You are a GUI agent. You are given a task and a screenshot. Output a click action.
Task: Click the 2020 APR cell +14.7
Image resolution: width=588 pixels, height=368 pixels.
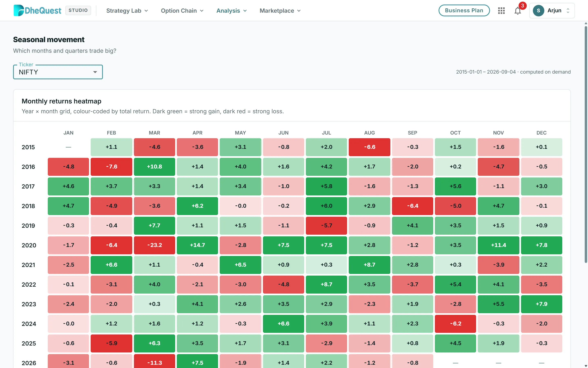point(197,245)
